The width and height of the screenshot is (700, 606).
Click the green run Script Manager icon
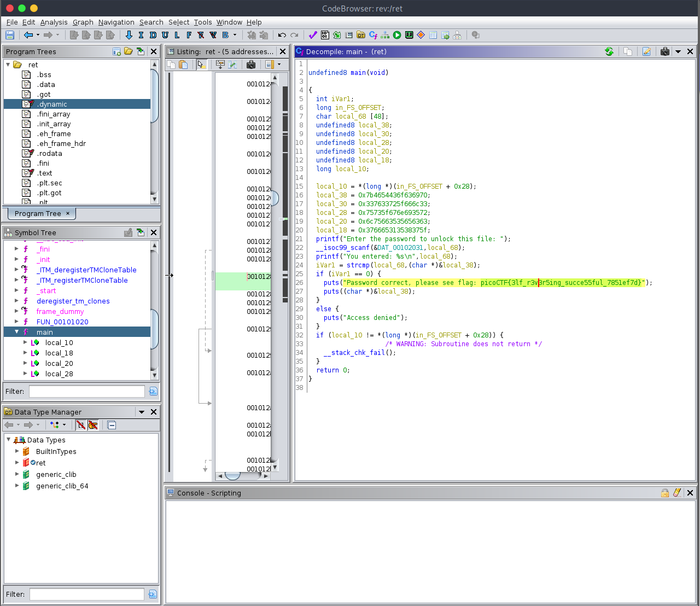(397, 35)
